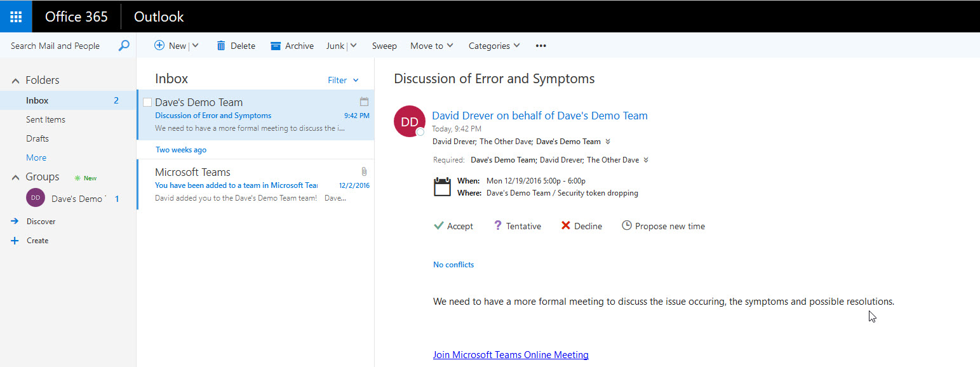Image resolution: width=980 pixels, height=367 pixels.
Task: Click the purple Tentative question mark icon
Action: tap(498, 225)
